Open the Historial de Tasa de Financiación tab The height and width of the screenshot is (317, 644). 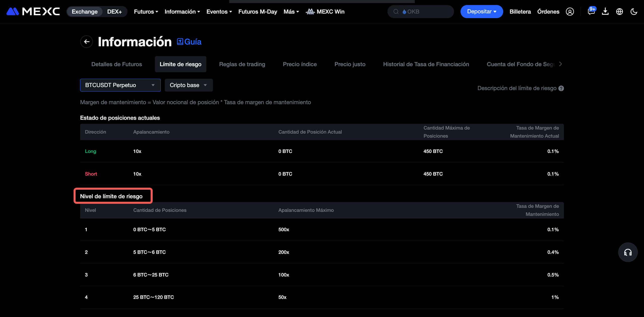[x=426, y=64]
